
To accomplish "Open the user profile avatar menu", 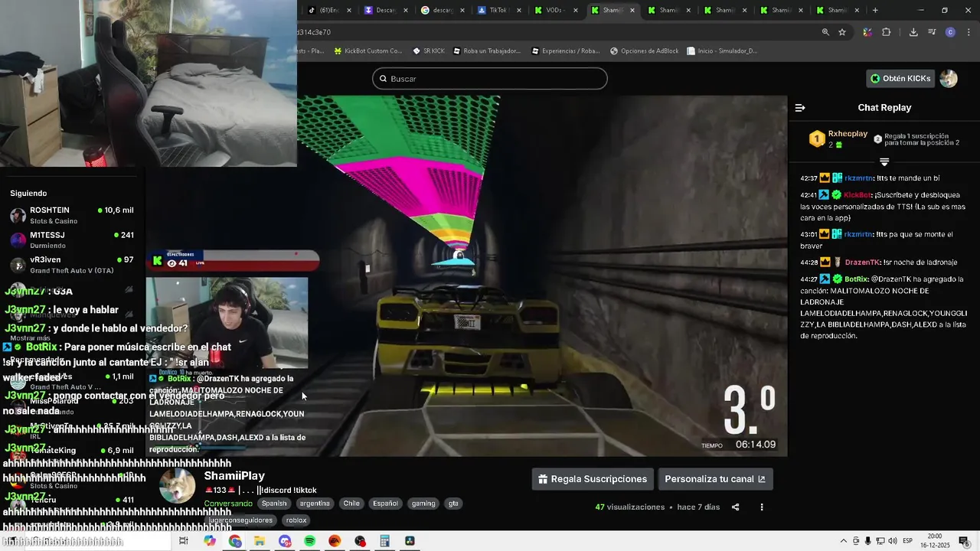I will 949,78.
